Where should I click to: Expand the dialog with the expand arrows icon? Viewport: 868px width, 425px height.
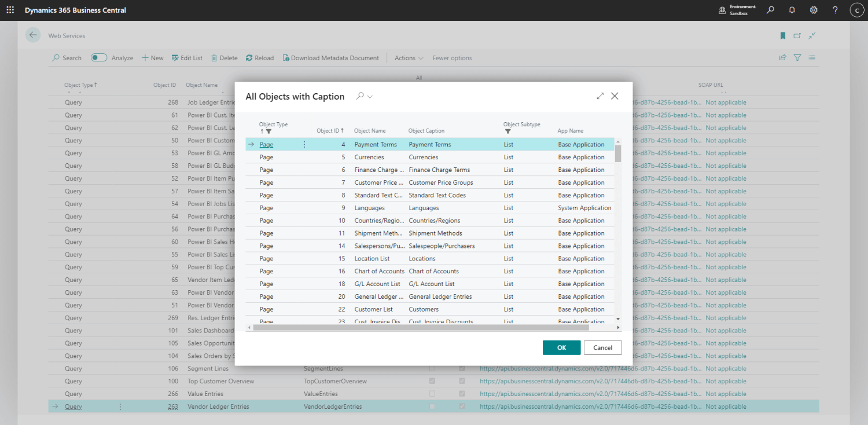point(600,96)
